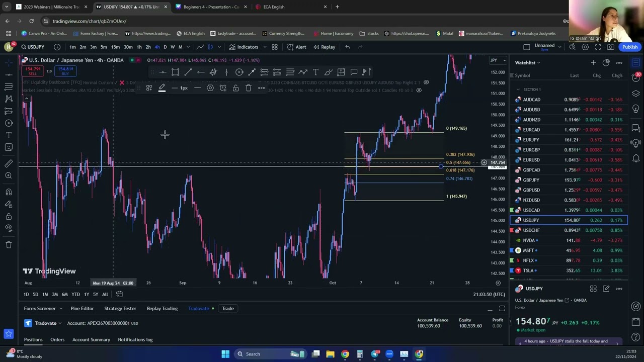644x362 pixels.
Task: Select text T tool in favorites toolbar
Action: (x=315, y=72)
